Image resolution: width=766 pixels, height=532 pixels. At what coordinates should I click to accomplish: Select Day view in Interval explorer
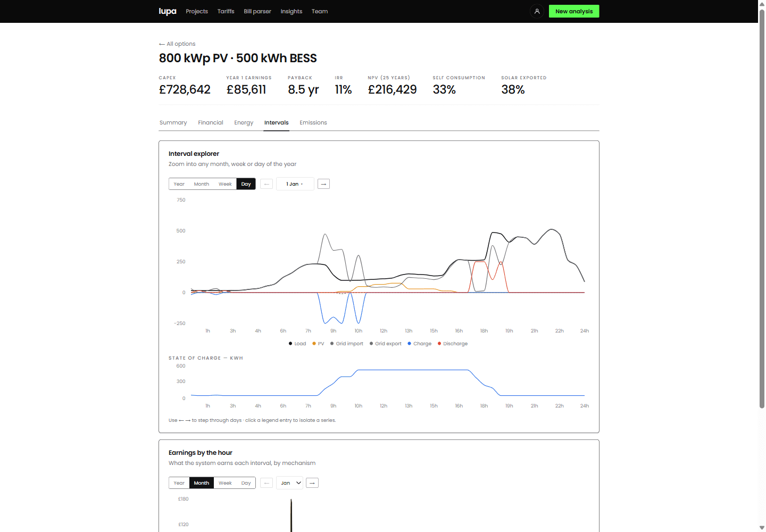tap(246, 184)
